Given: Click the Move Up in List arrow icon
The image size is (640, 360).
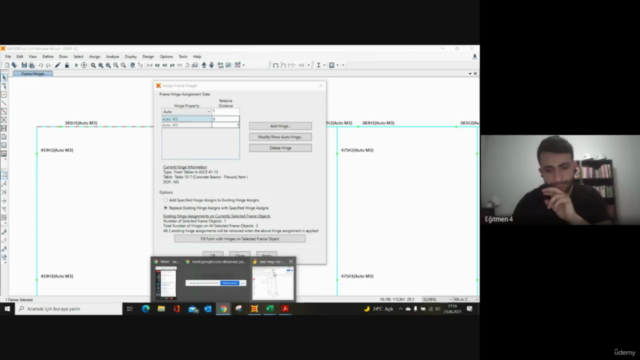Looking at the screenshot, I should [x=204, y=65].
